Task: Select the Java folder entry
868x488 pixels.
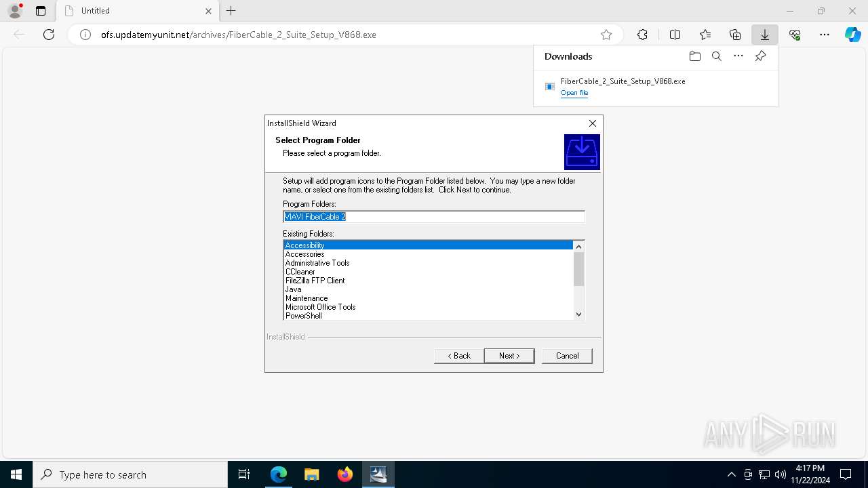Action: [x=428, y=289]
